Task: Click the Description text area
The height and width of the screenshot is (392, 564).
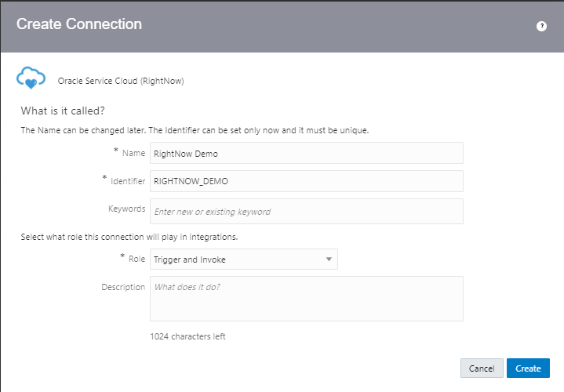Action: [x=306, y=299]
